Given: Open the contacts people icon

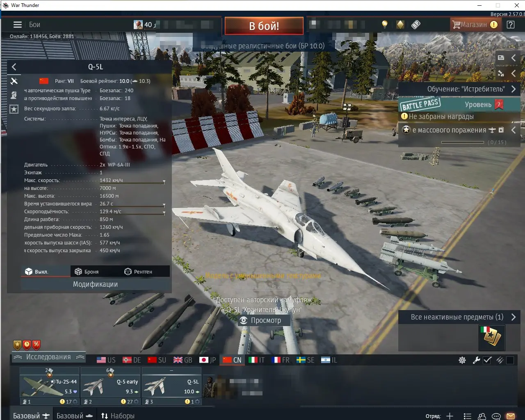Looking at the screenshot, I should point(482,416).
